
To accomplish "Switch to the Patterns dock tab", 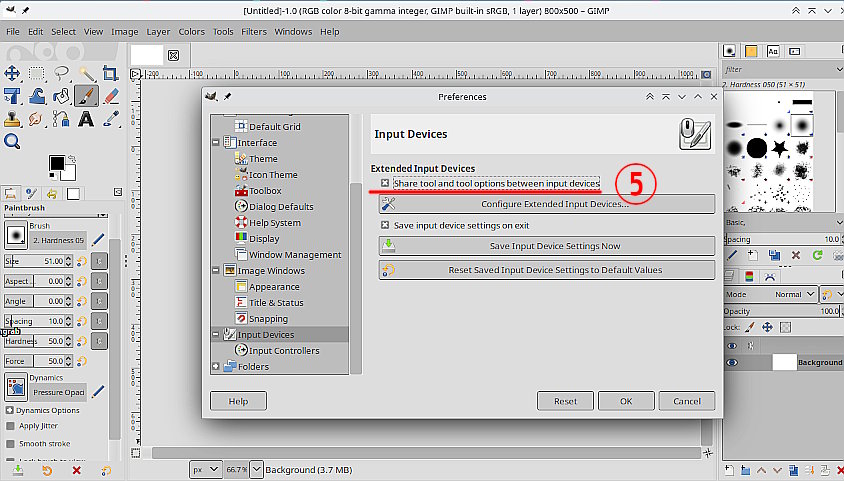I will [x=751, y=51].
